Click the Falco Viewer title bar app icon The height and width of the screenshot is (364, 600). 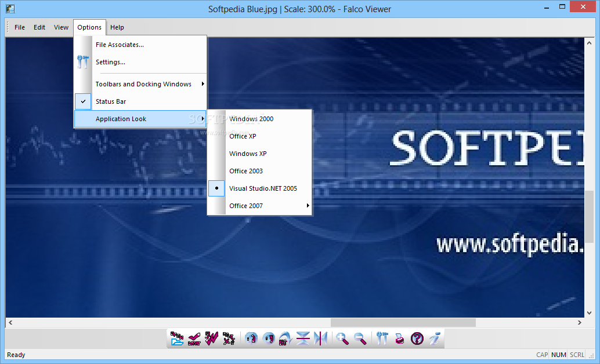10,9
